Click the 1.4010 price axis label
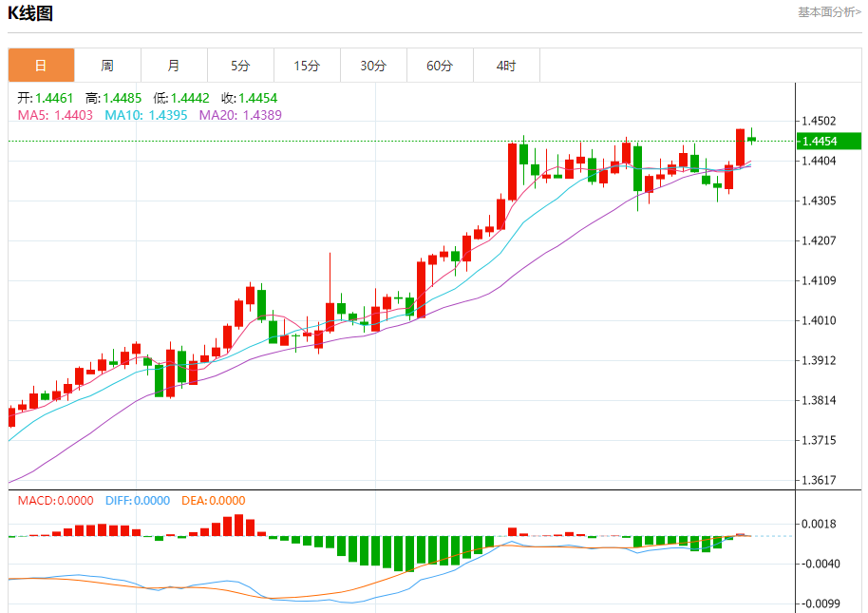Viewport: 868px width, 613px height. pos(820,320)
